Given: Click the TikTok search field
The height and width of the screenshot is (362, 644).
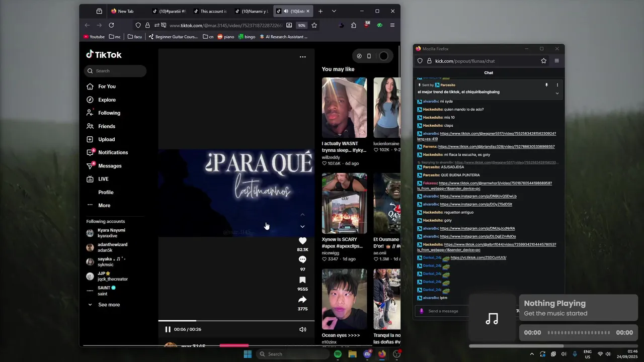Looking at the screenshot, I should (115, 71).
